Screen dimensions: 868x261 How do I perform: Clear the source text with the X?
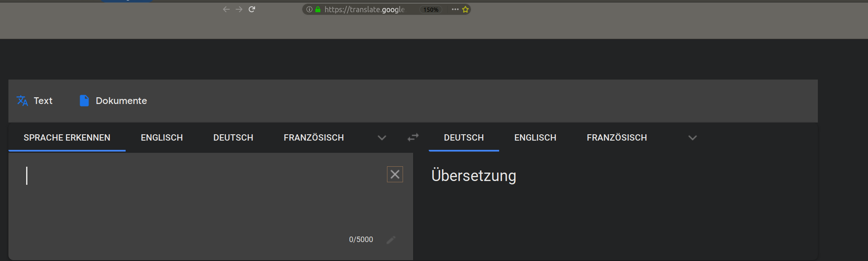(395, 174)
